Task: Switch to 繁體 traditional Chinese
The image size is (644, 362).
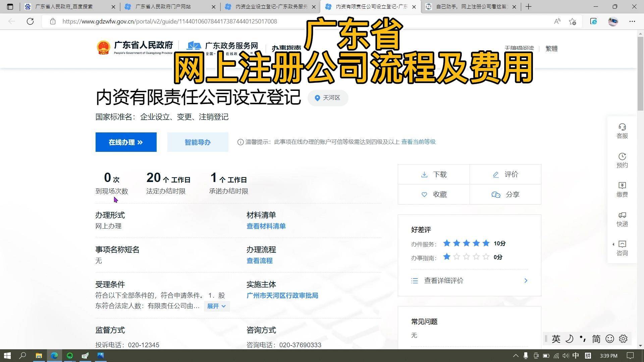Action: [x=551, y=49]
